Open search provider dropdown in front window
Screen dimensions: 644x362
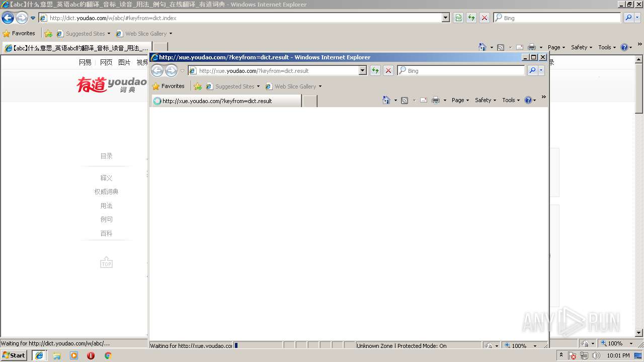[x=541, y=71]
